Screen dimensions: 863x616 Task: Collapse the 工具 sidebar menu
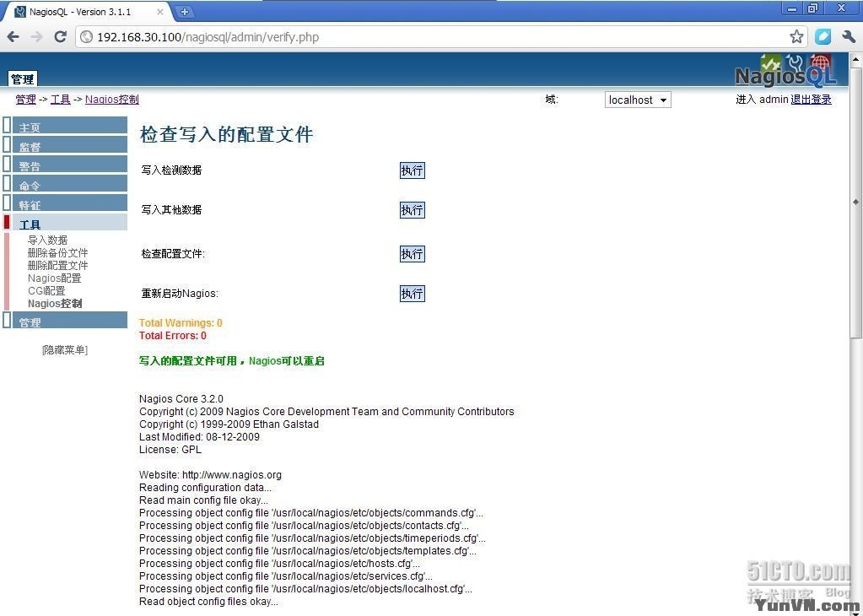(70, 223)
